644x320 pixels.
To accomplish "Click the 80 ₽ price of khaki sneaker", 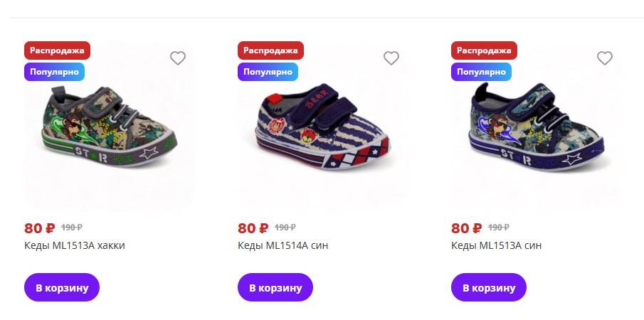I will coord(39,228).
